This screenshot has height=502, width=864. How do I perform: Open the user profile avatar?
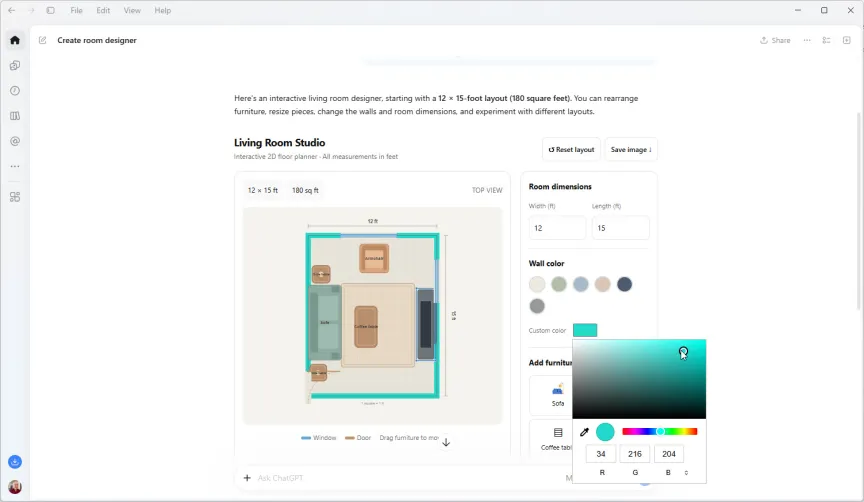coord(15,487)
